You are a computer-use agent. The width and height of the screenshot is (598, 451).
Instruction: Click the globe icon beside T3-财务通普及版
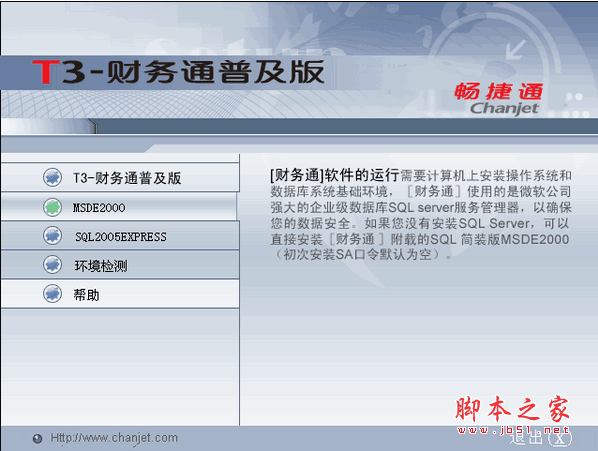(52, 177)
